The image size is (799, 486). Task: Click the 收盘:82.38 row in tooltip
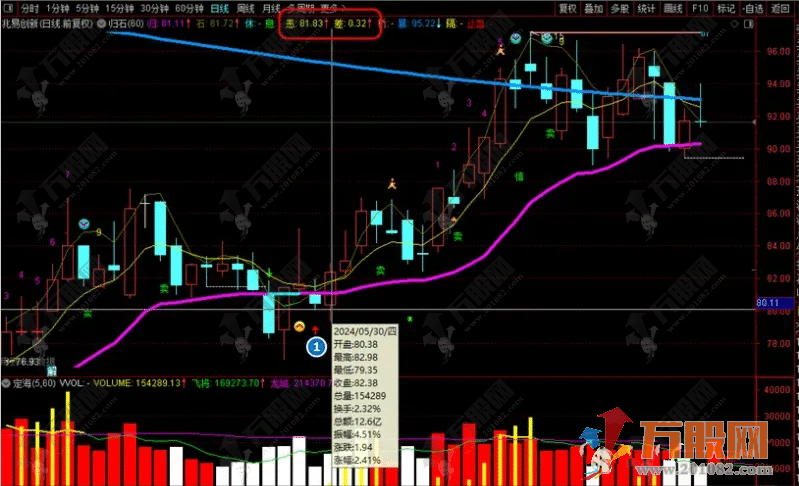(x=356, y=383)
